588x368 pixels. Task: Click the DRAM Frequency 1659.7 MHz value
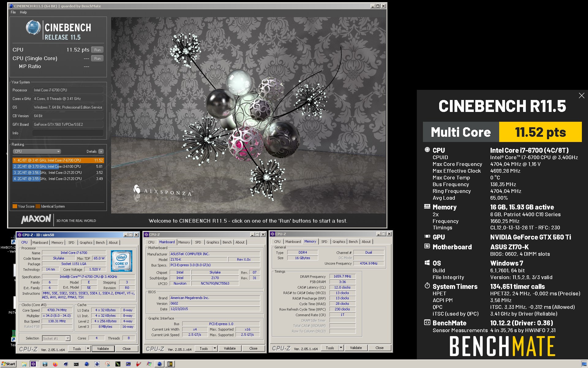click(x=342, y=276)
